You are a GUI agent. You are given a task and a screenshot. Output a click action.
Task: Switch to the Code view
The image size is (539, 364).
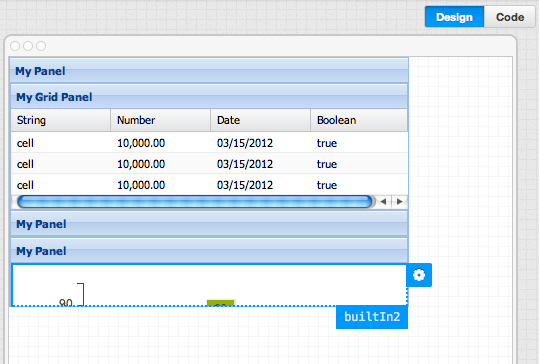[510, 17]
